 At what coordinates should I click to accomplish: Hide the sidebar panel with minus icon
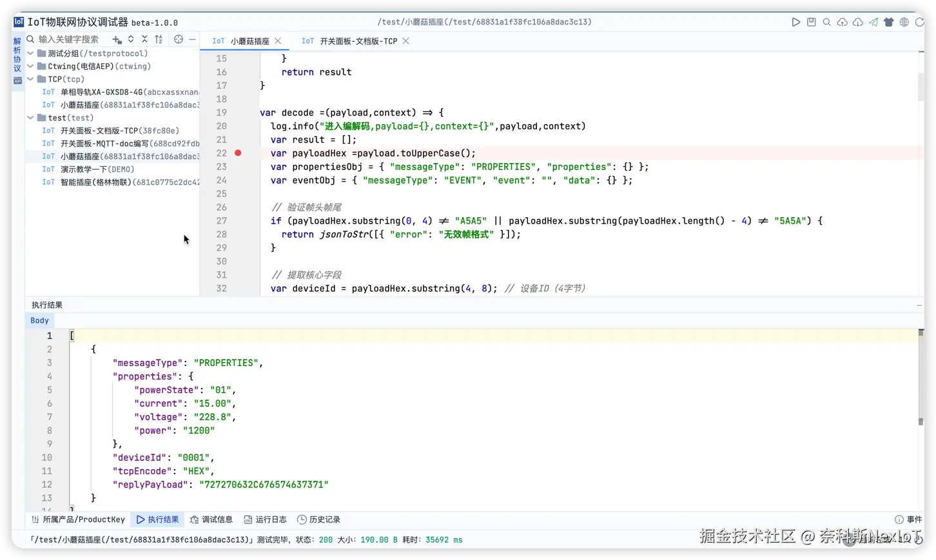(x=192, y=39)
